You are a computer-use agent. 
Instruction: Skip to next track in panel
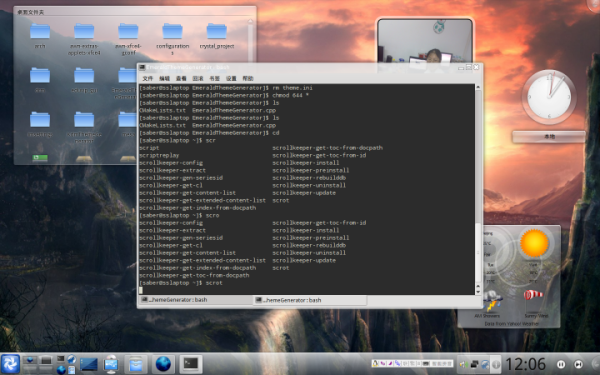[579, 364]
